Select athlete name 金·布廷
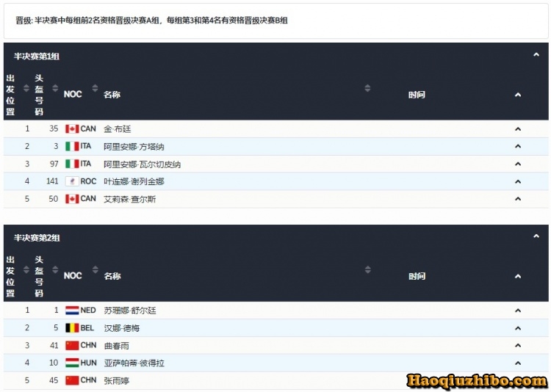The image size is (551, 392). [x=118, y=129]
